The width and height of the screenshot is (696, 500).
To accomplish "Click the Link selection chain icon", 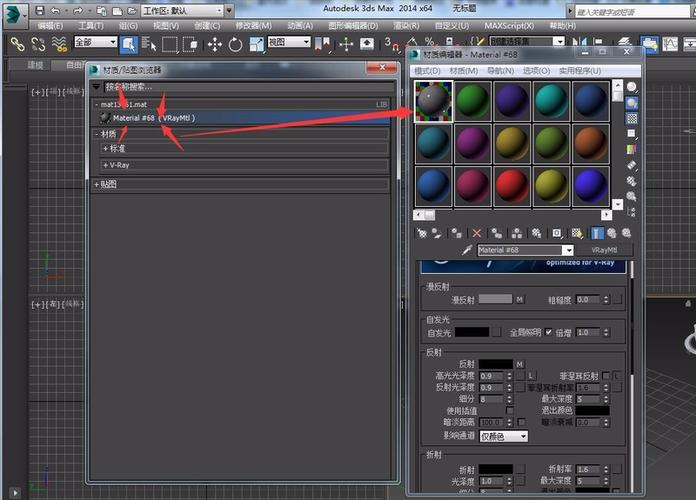I will tap(17, 44).
